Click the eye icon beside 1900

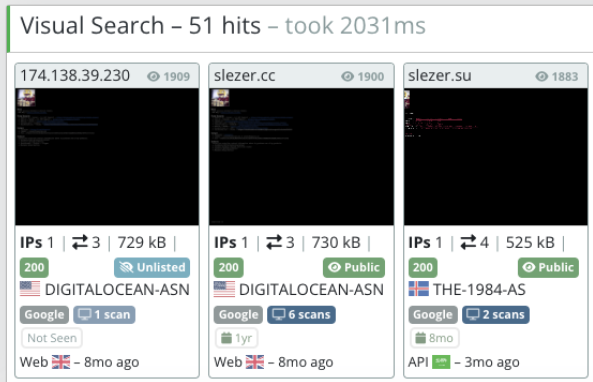tap(347, 76)
